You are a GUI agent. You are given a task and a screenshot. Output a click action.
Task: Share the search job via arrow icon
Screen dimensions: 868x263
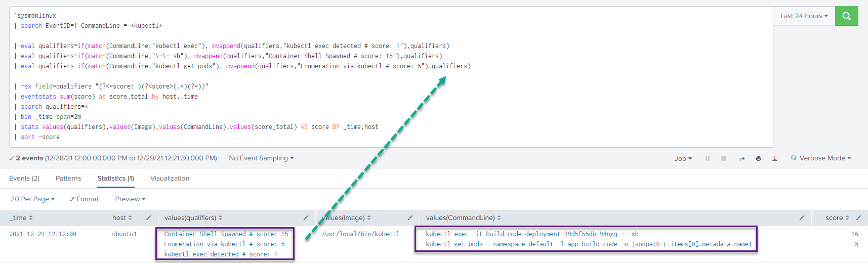[x=742, y=158]
